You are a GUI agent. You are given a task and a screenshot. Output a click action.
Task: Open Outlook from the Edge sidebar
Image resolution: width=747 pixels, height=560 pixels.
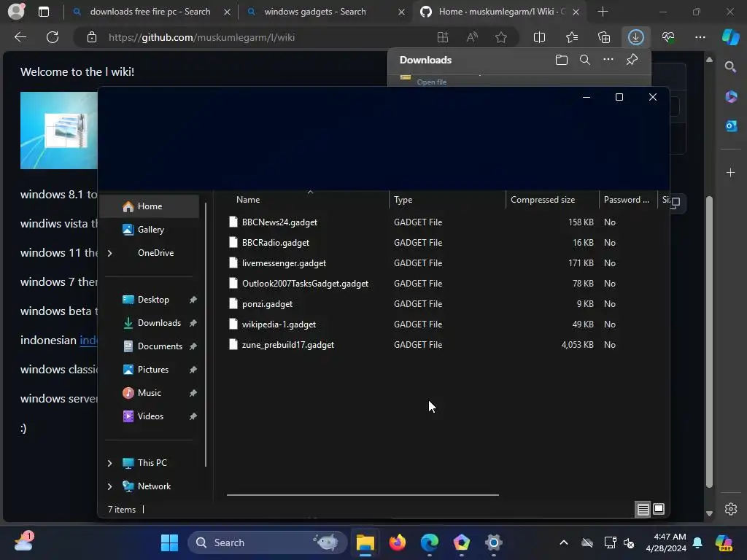click(x=731, y=125)
